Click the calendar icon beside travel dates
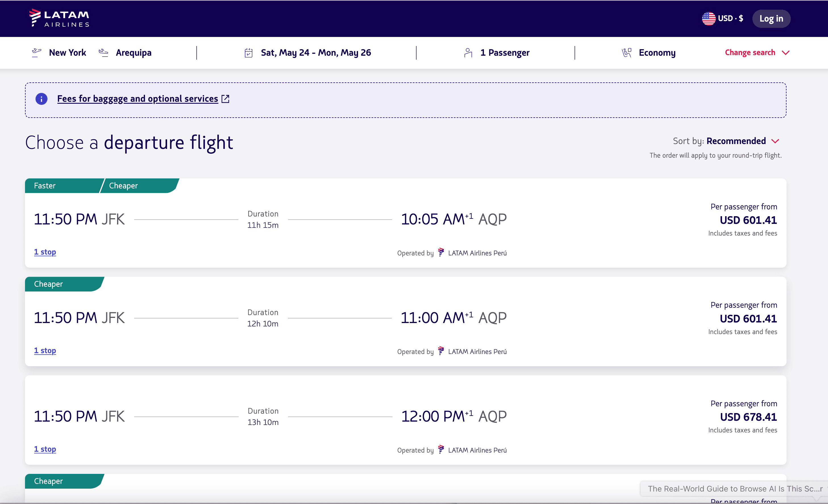 click(248, 53)
